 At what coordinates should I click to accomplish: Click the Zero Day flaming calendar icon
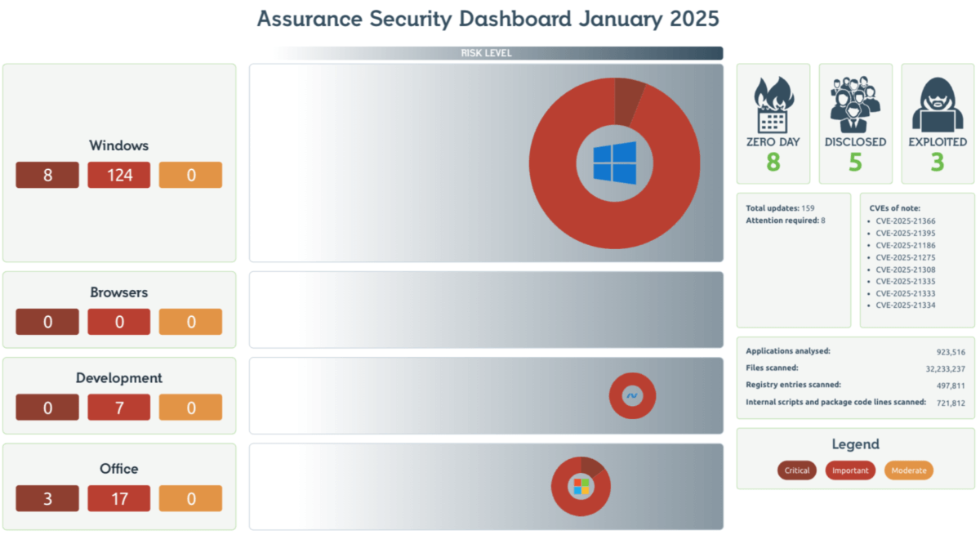pyautogui.click(x=773, y=105)
